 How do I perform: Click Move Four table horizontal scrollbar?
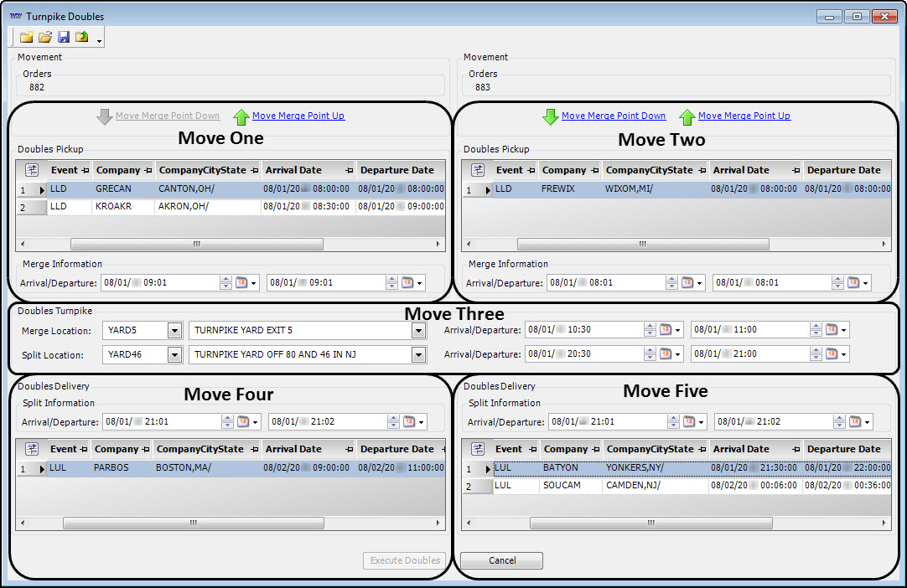(x=193, y=523)
